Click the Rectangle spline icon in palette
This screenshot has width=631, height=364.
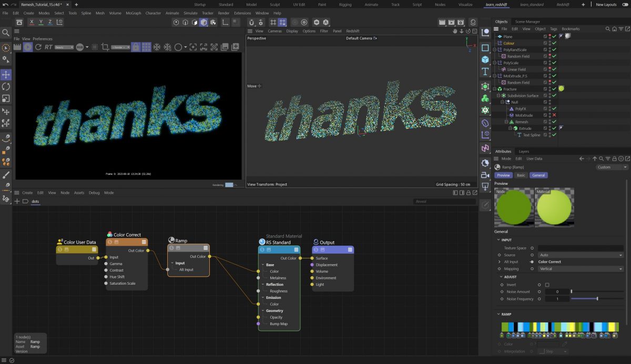[x=485, y=47]
